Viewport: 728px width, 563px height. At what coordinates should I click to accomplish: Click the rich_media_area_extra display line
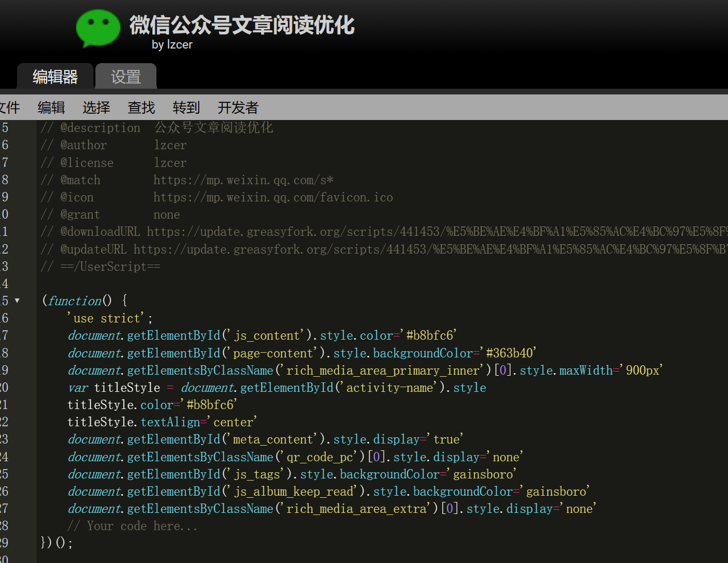point(332,509)
